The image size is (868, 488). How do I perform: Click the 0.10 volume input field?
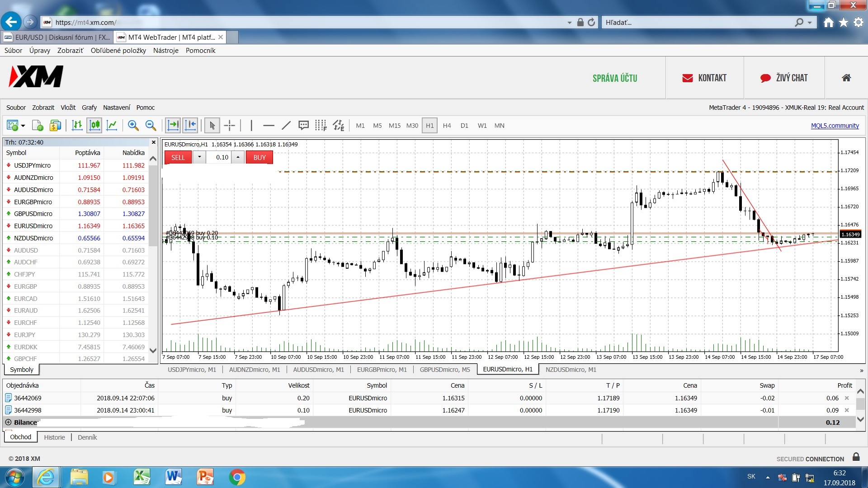coord(219,157)
